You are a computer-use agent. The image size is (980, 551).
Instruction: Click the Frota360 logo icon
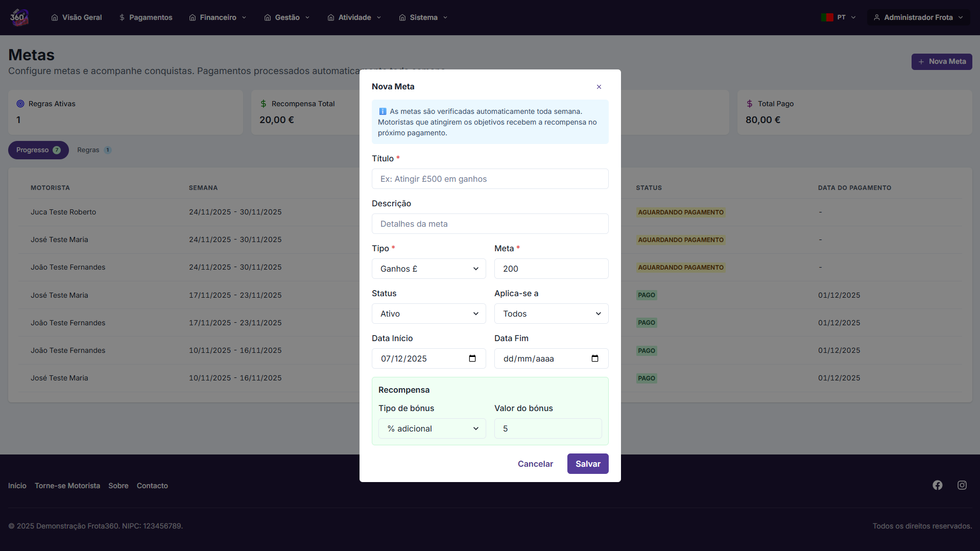pyautogui.click(x=19, y=17)
